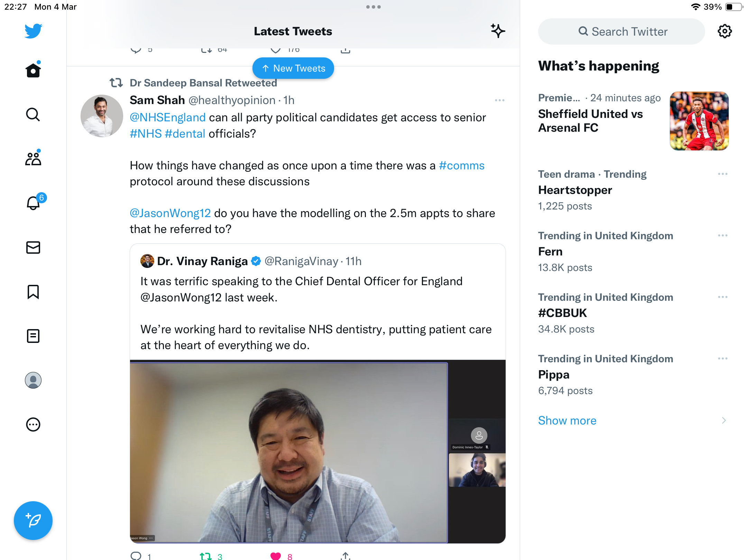Share icon on previous tweet
This screenshot has height=560, width=747.
[x=345, y=51]
